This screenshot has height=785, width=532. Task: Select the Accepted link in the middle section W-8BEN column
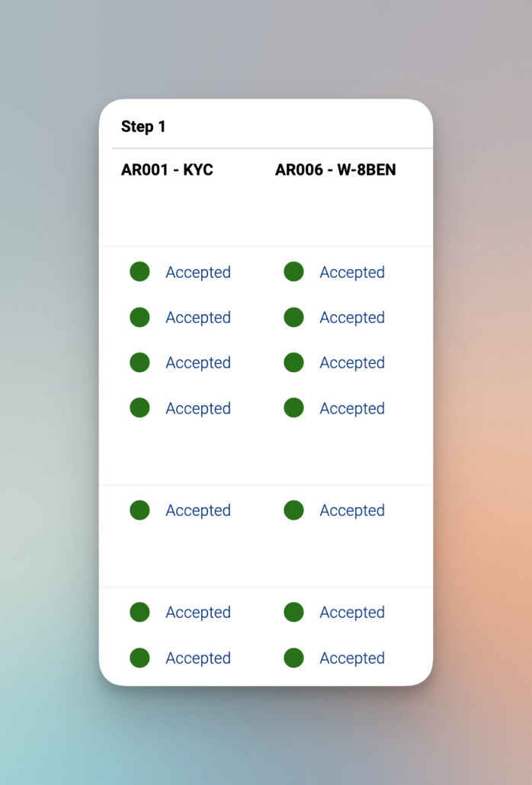352,510
